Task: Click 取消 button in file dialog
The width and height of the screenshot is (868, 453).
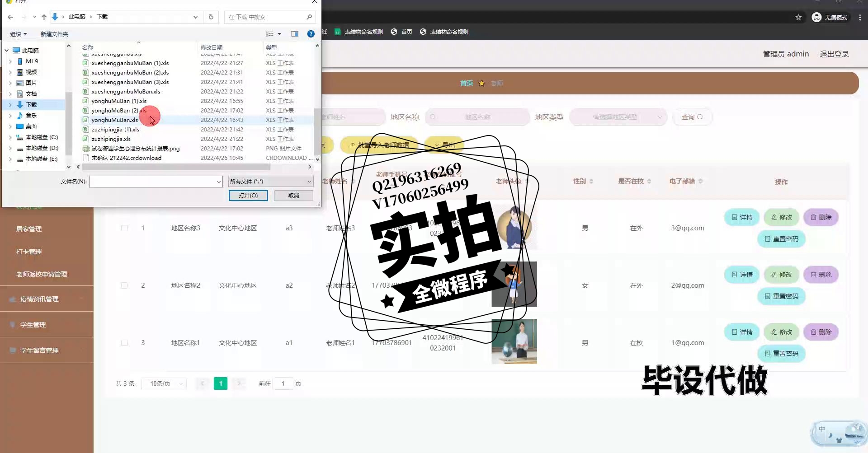Action: pyautogui.click(x=293, y=196)
